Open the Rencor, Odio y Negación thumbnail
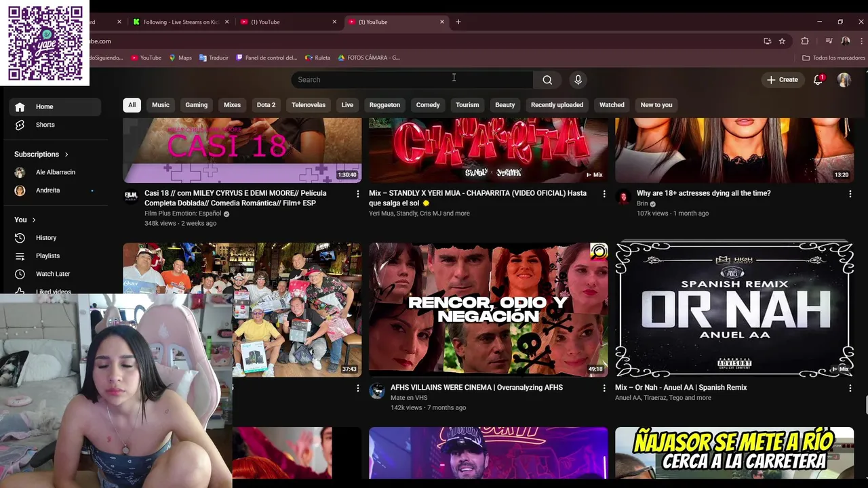This screenshot has width=868, height=488. coord(488,310)
